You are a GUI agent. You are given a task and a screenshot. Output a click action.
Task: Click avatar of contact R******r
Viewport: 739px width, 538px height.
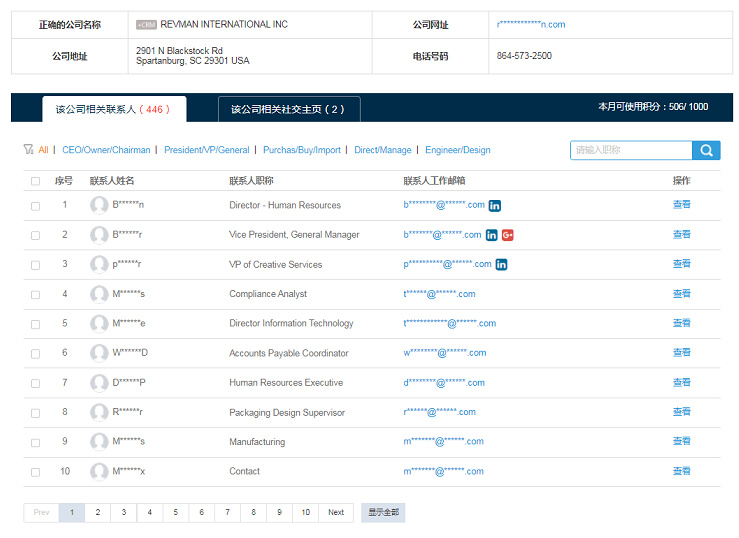click(x=99, y=412)
